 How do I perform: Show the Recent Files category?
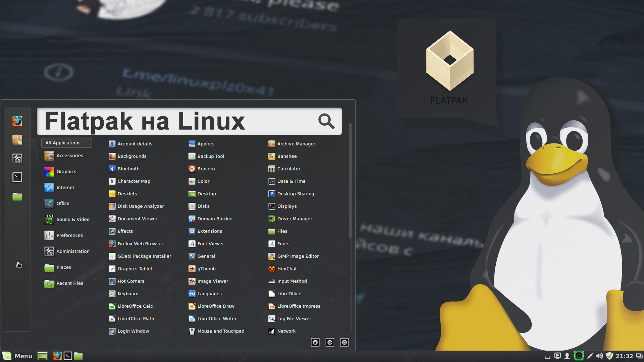pyautogui.click(x=69, y=283)
